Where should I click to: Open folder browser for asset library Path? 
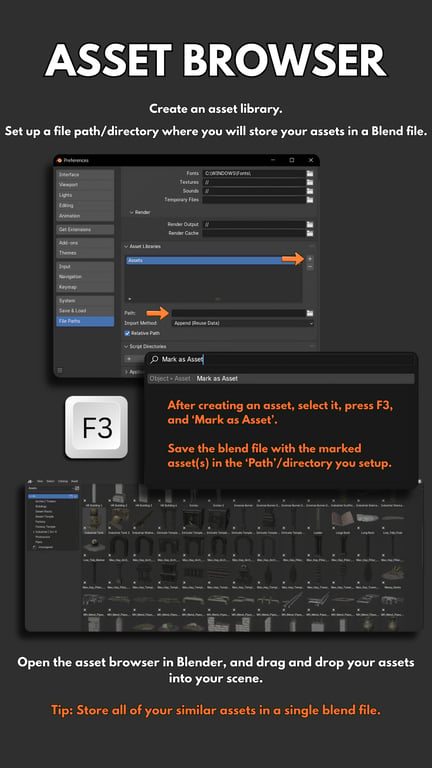(x=310, y=313)
